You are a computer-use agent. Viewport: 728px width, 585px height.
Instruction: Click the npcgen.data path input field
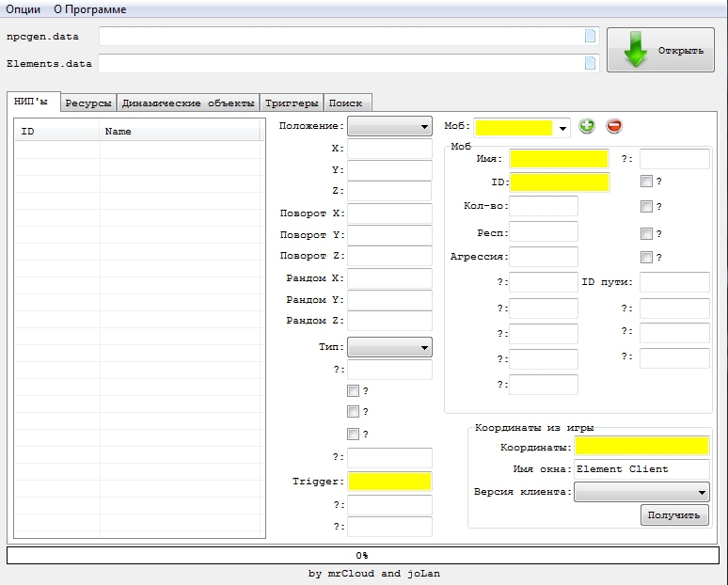(x=349, y=37)
